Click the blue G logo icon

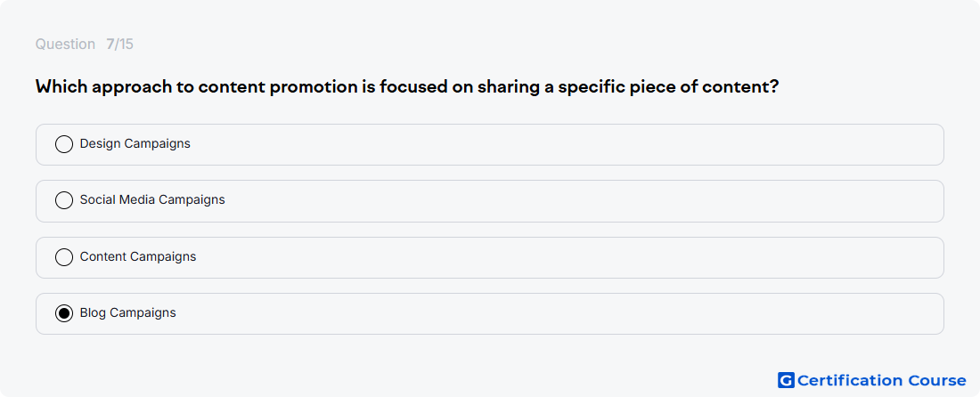point(786,380)
